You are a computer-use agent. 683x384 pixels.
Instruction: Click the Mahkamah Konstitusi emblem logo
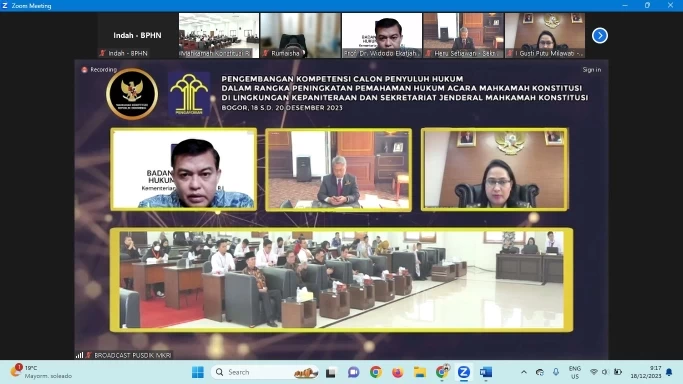click(x=132, y=94)
